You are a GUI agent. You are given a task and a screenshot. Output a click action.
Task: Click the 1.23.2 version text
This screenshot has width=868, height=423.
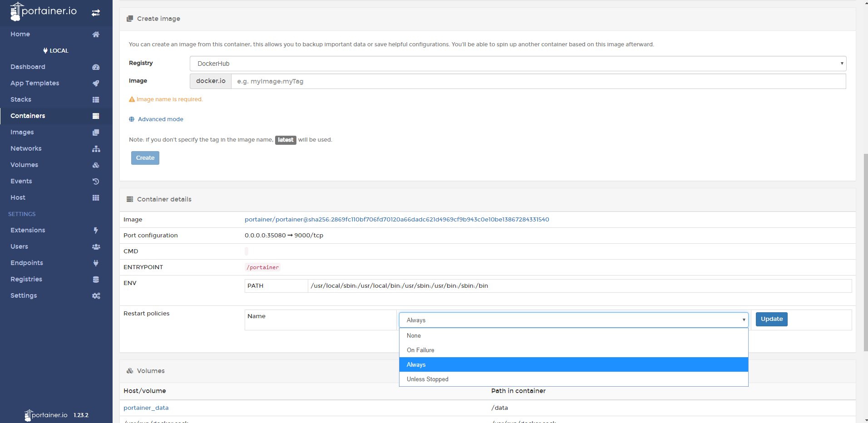[81, 415]
